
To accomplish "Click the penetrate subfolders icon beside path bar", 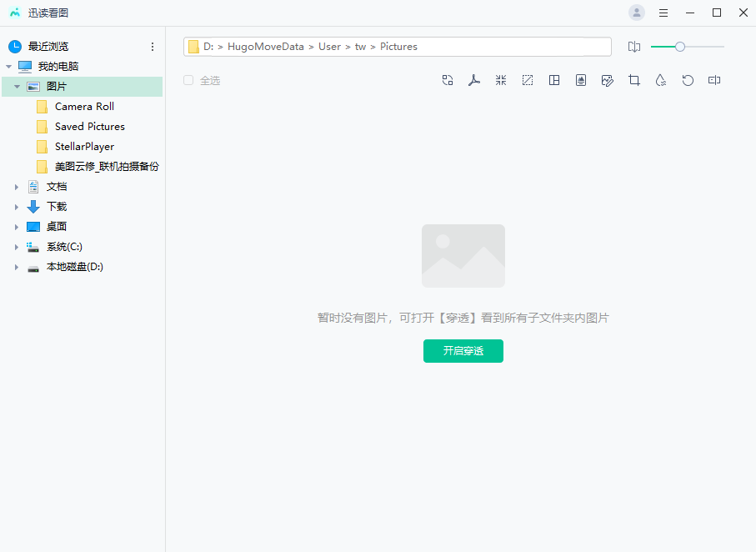I will coord(634,47).
